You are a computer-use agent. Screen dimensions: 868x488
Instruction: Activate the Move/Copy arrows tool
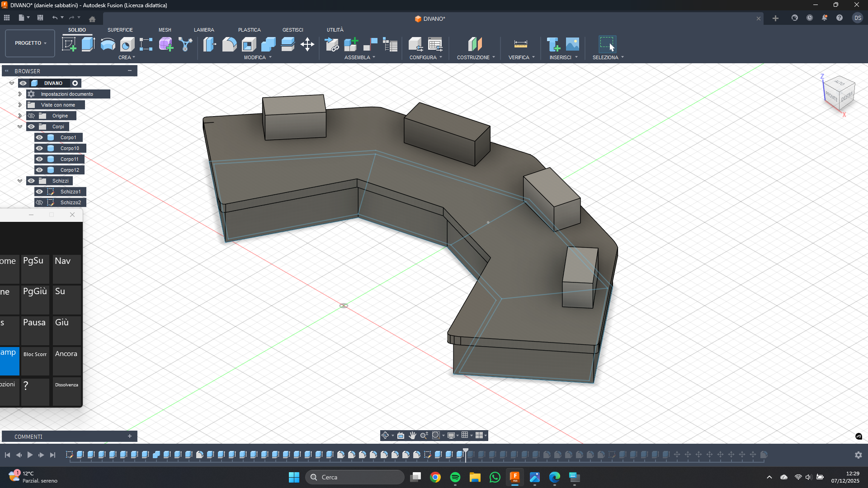(x=307, y=44)
